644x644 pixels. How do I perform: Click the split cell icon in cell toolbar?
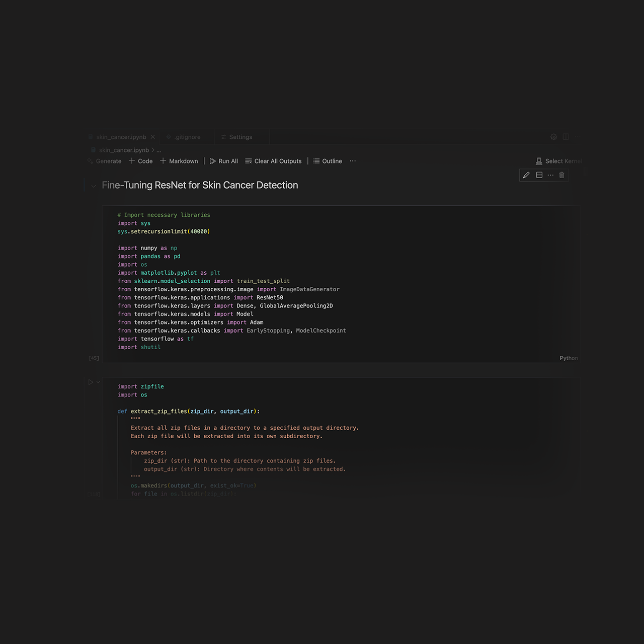pos(539,175)
